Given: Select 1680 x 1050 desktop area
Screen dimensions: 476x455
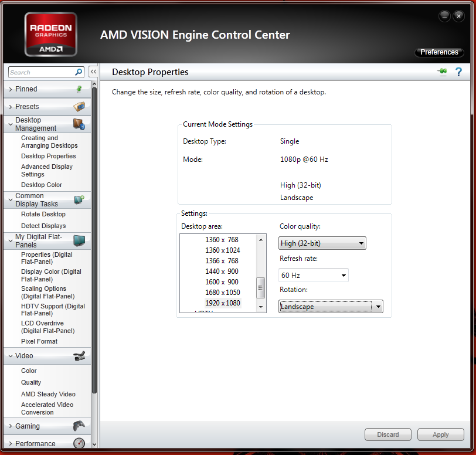Looking at the screenshot, I should click(x=223, y=292).
